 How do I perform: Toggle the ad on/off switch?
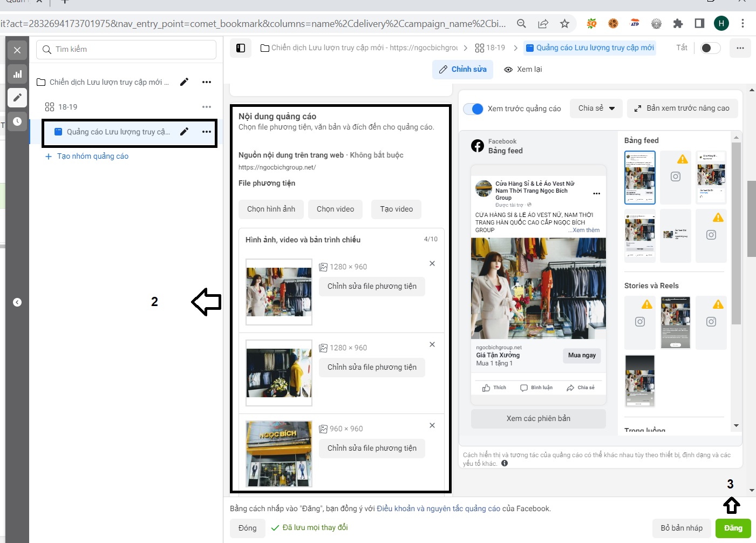710,48
